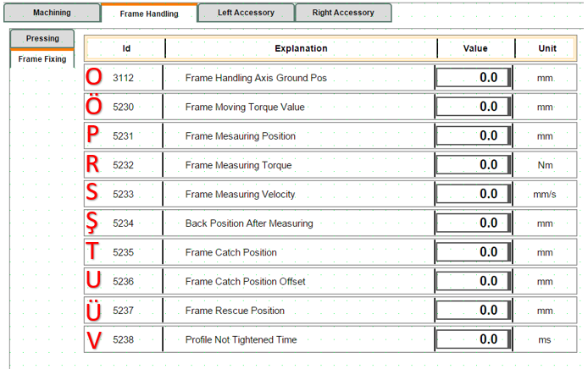Click the Explanation column header
This screenshot has width=588, height=369.
[301, 48]
